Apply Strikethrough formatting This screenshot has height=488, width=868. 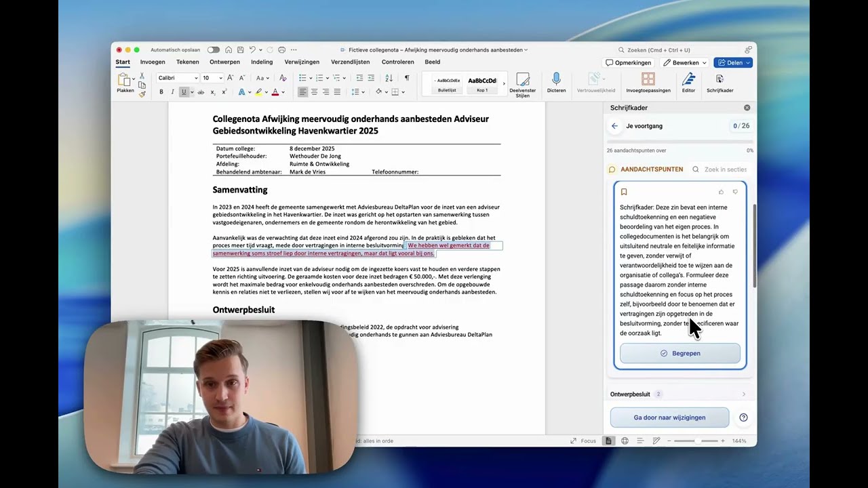pyautogui.click(x=201, y=92)
